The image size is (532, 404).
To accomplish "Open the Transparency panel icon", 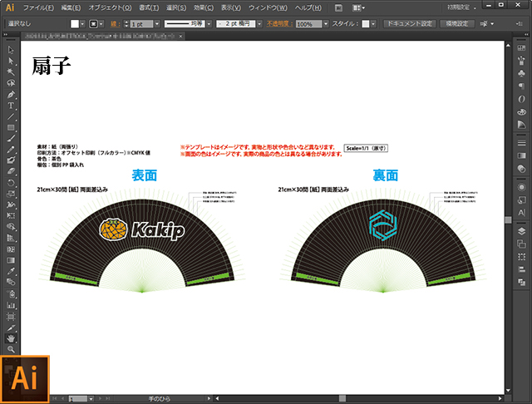I will [x=521, y=169].
